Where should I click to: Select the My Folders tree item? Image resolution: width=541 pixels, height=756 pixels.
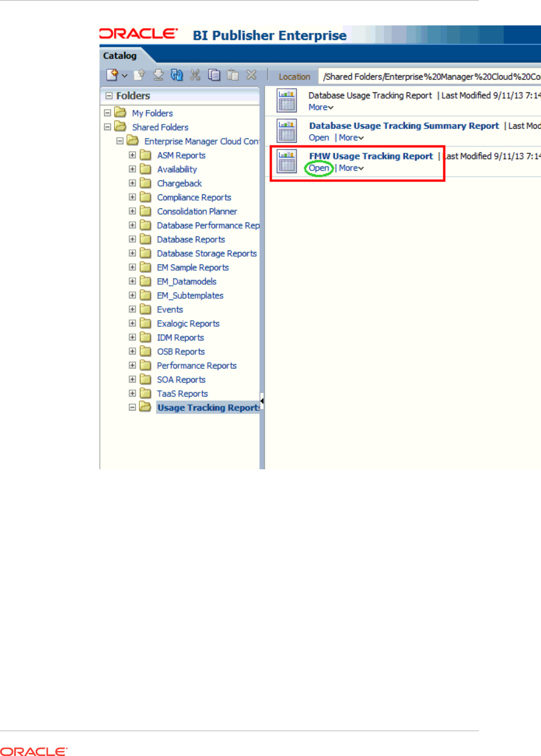pos(152,113)
